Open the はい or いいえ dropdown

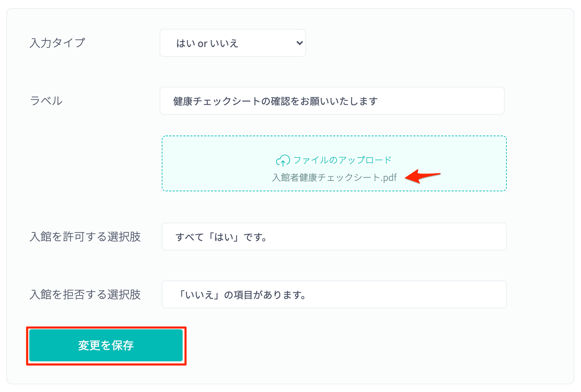click(x=233, y=43)
